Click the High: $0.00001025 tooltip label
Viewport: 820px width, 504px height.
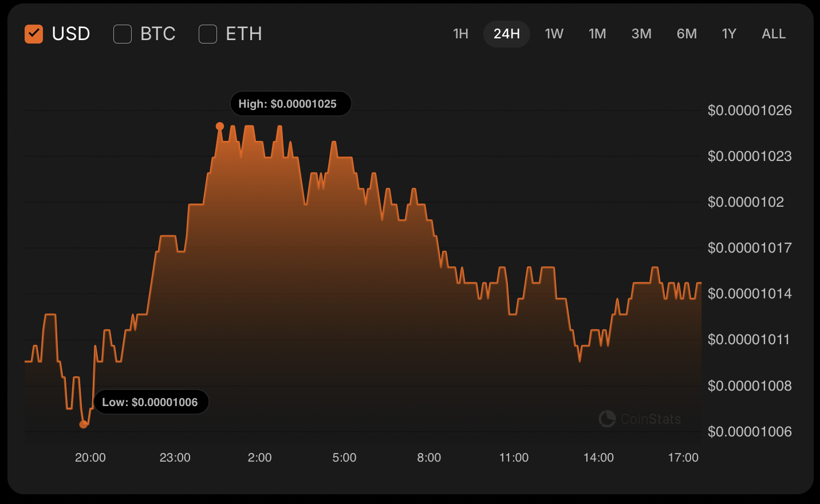point(290,104)
